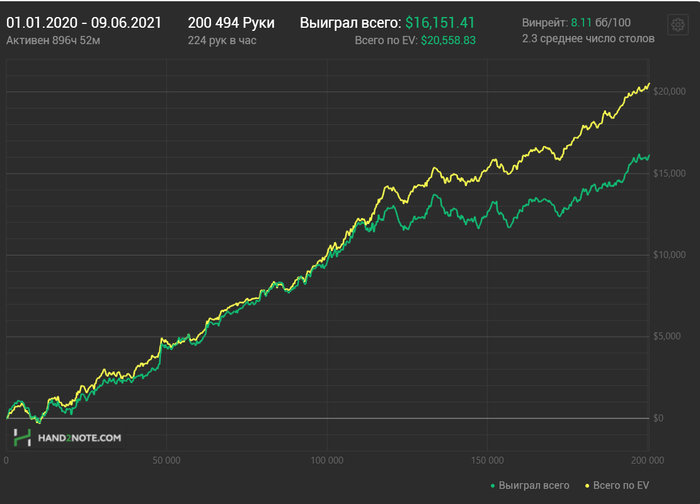Click the HAND2NOTE.COM text link
The height and width of the screenshot is (504, 700).
[x=79, y=438]
